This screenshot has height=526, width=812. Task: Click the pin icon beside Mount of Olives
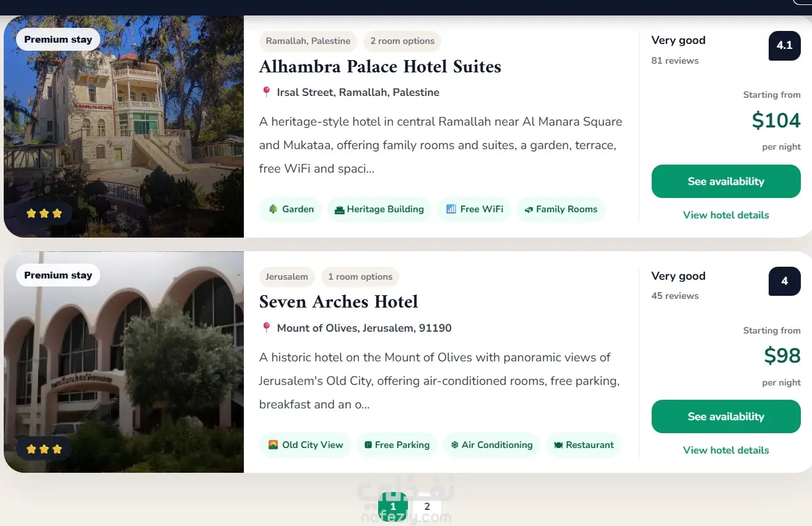266,328
